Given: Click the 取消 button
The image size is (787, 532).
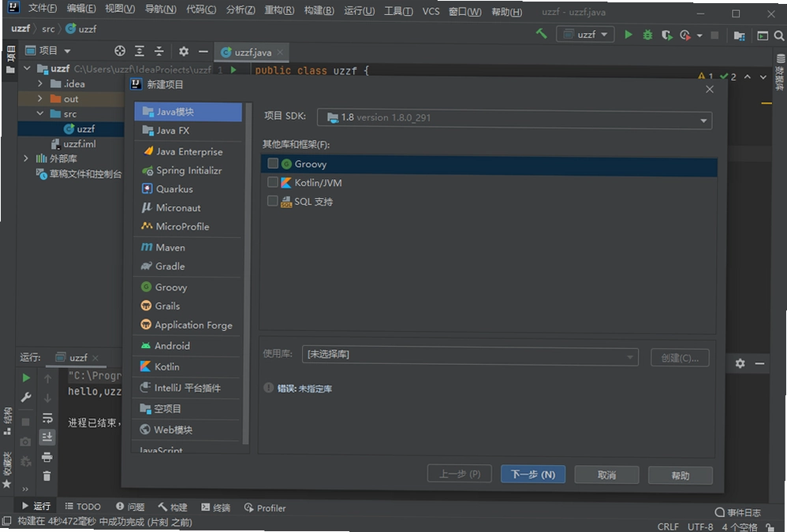Looking at the screenshot, I should point(606,474).
